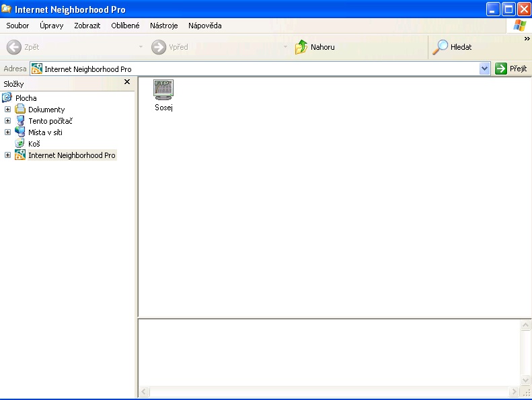
Task: Click the title bar application icon
Action: point(6,9)
